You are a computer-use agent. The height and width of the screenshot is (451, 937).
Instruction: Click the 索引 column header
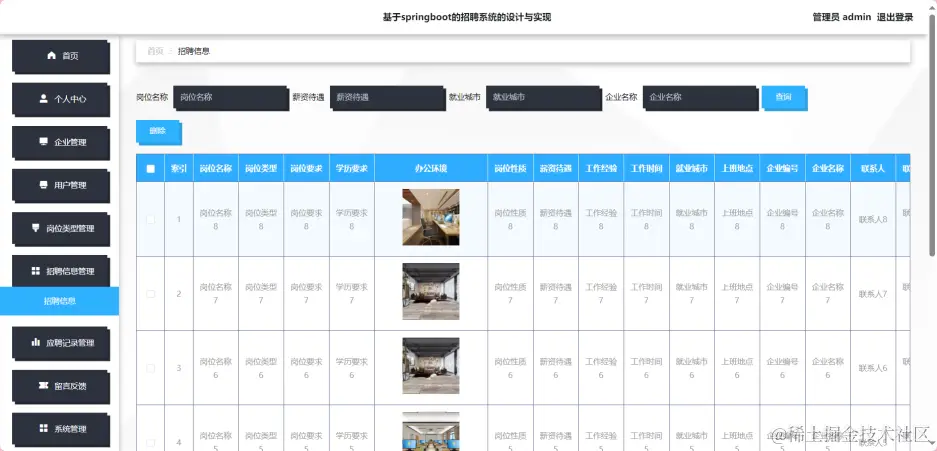[x=179, y=168]
